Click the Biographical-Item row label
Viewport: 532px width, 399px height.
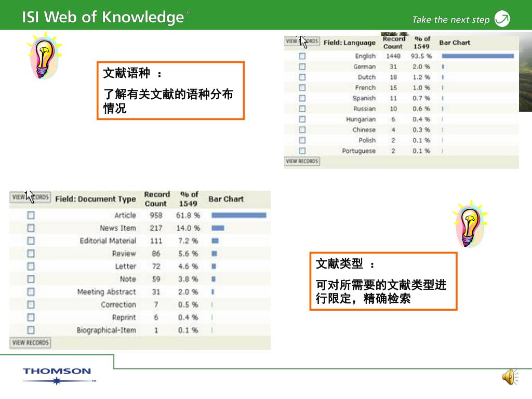[106, 330]
